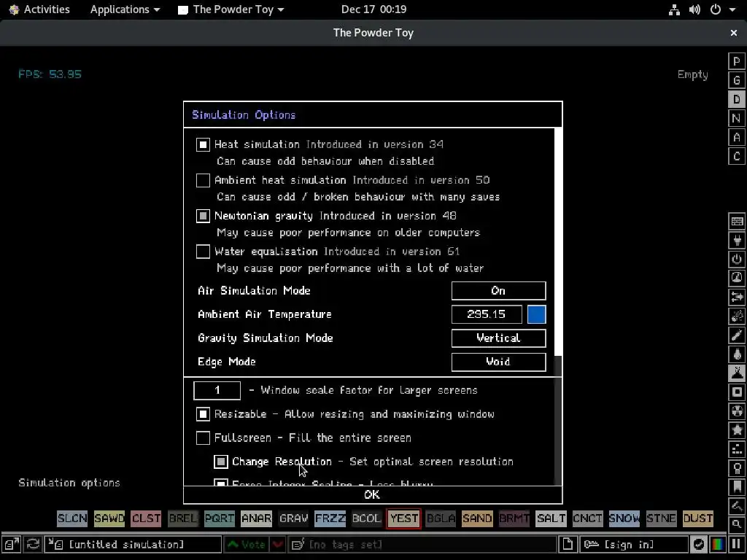747x560 pixels.
Task: Open the Walls element category
Action: point(737,222)
